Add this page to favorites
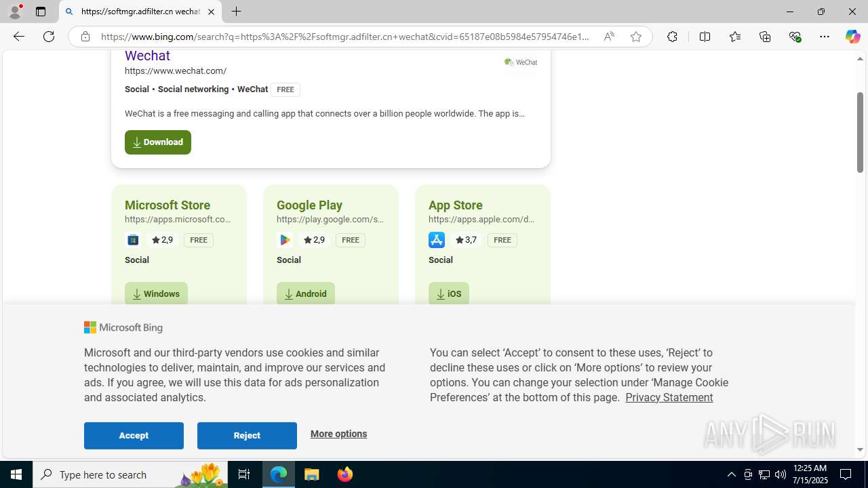This screenshot has height=488, width=868. [x=635, y=37]
